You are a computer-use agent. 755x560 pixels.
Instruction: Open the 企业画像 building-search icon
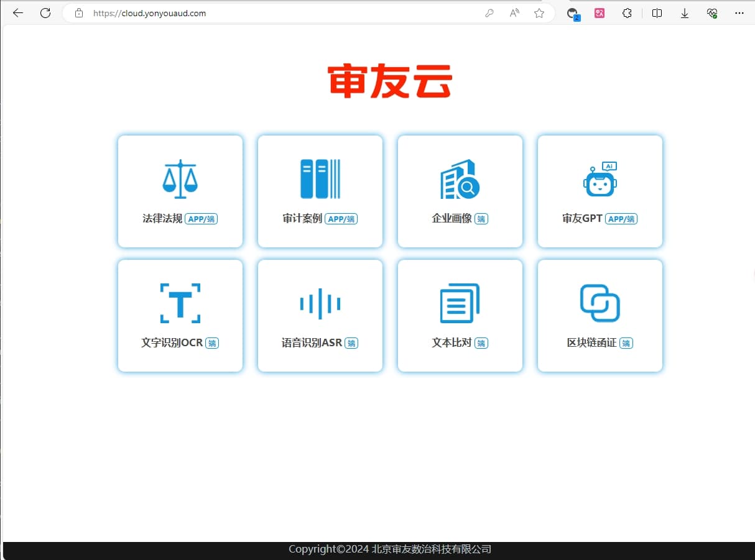click(x=460, y=179)
